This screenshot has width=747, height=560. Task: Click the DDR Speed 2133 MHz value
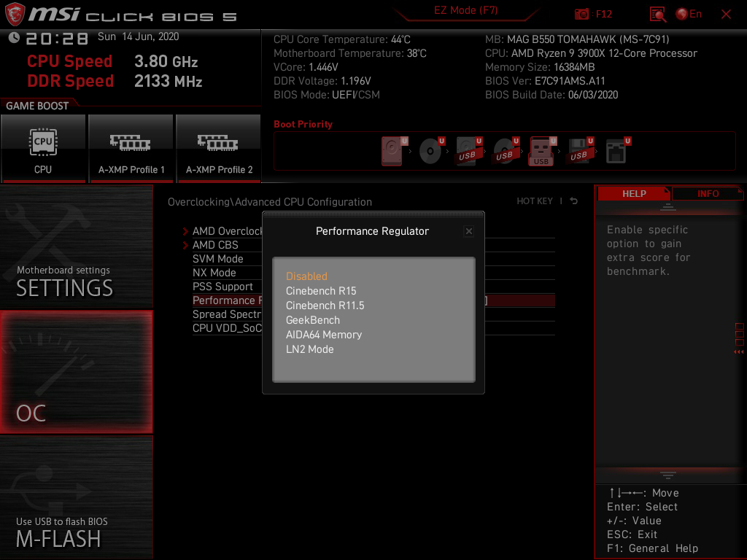click(169, 81)
